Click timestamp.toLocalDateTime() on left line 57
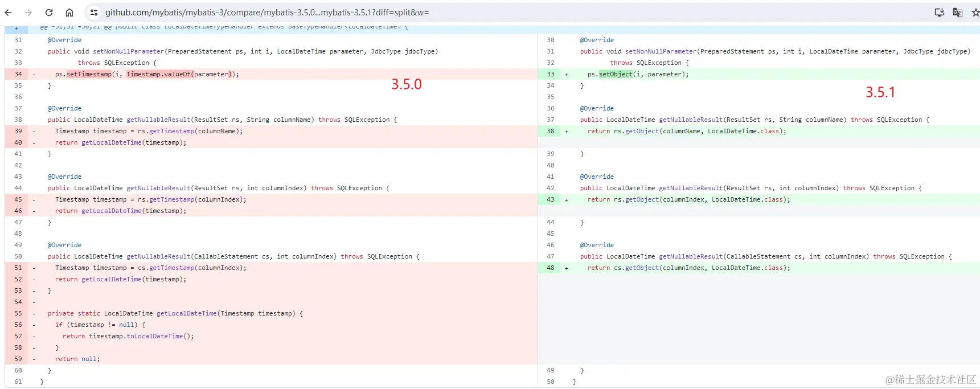Screen dimensions: 980x389 (x=141, y=336)
